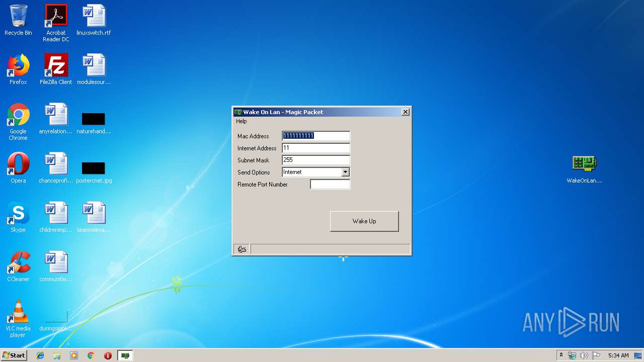Select the postercnet.jpg image file
644x362 pixels.
pyautogui.click(x=94, y=172)
